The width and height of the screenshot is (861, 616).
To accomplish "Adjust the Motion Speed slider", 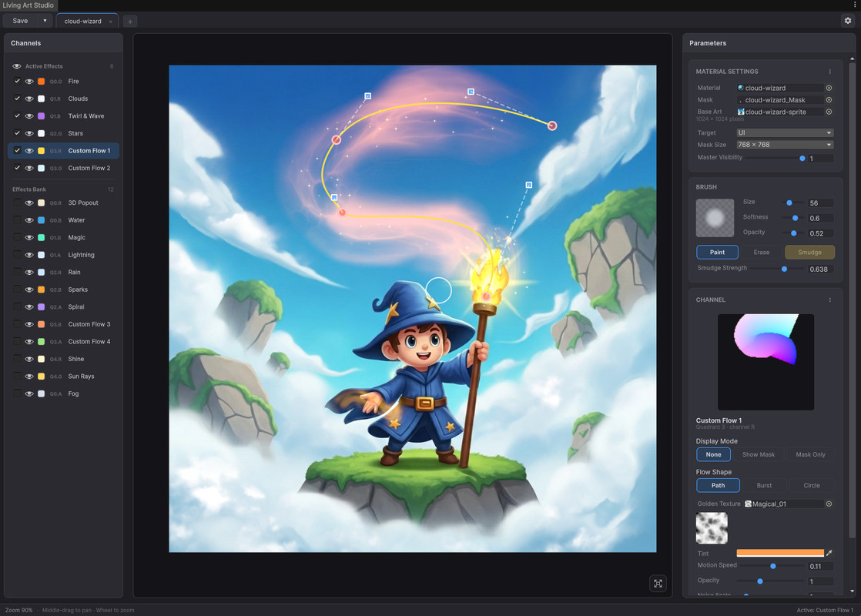I will [772, 566].
